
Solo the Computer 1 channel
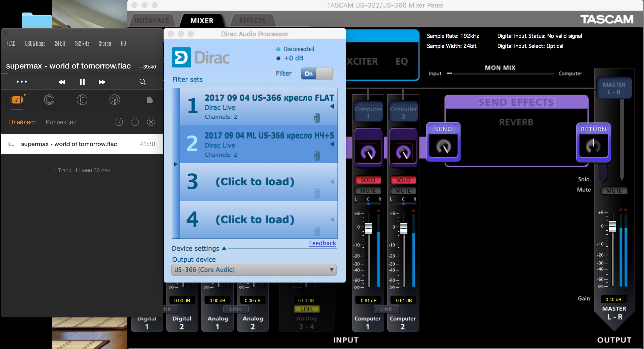(x=368, y=180)
